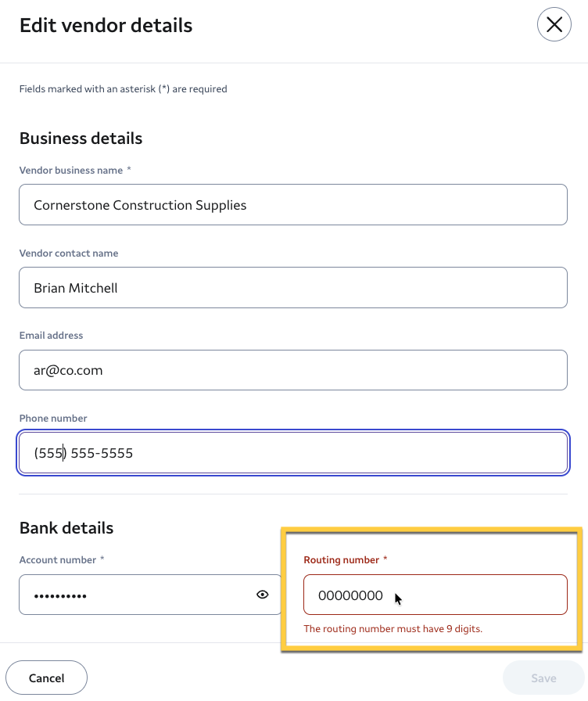Click the Account number label
The image size is (588, 701).
[58, 559]
